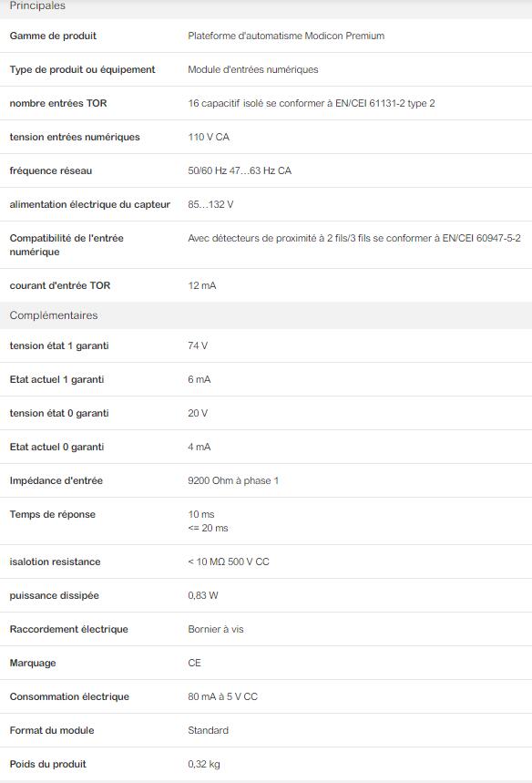The width and height of the screenshot is (532, 783).
Task: Click the 9200 Ohm à phase 1 value
Action: [x=233, y=480]
